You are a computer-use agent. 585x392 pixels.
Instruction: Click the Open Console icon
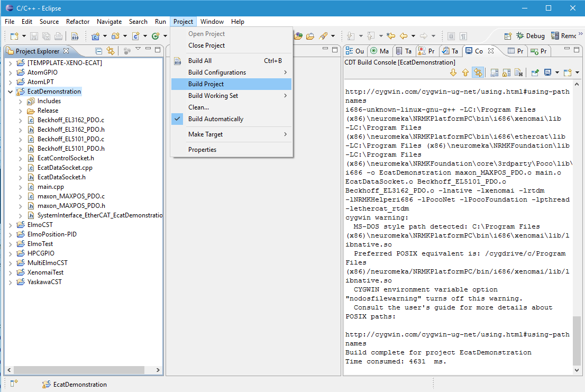pyautogui.click(x=568, y=72)
